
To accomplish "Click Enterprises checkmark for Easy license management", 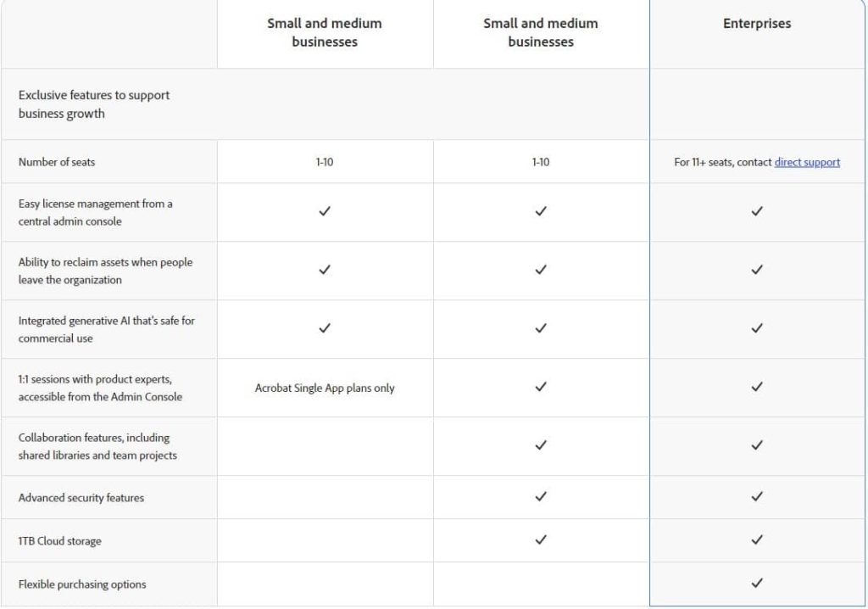I will pos(757,211).
